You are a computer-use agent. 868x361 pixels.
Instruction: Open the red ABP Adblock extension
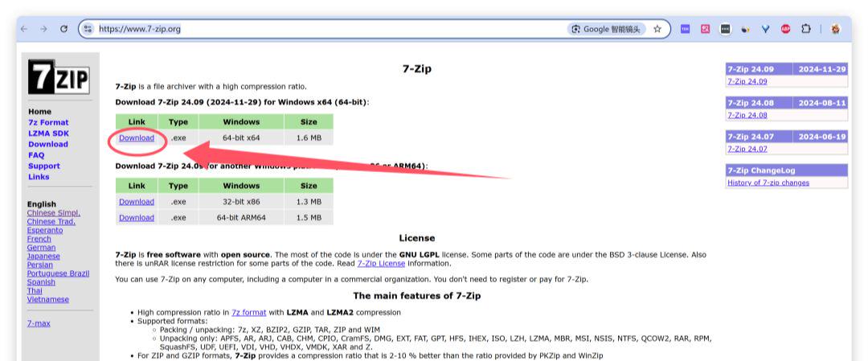(785, 29)
